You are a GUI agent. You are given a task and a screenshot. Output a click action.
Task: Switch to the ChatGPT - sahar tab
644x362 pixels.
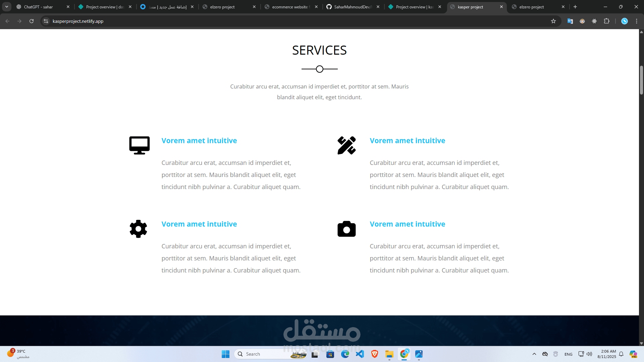[39, 7]
